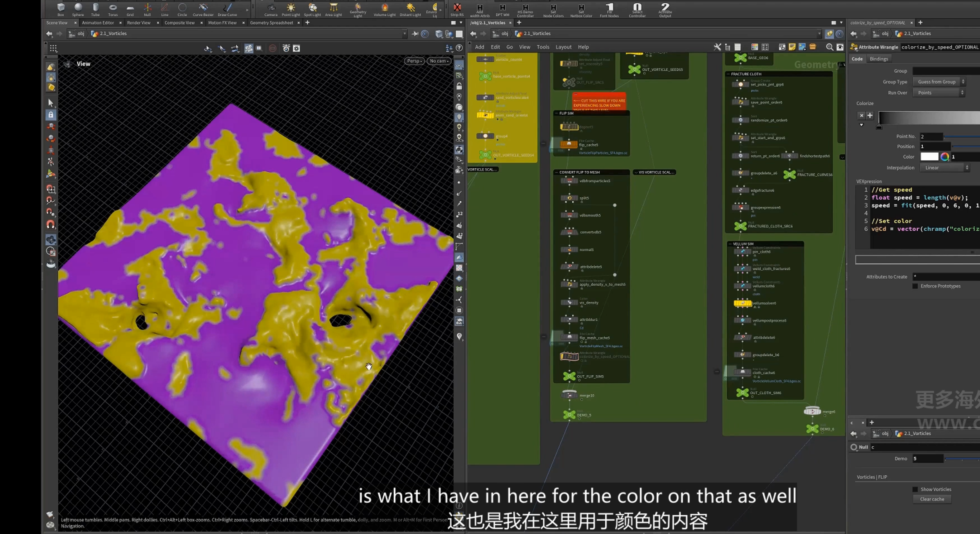The image size is (980, 534).
Task: Open the Persp view dropdown
Action: 414,61
